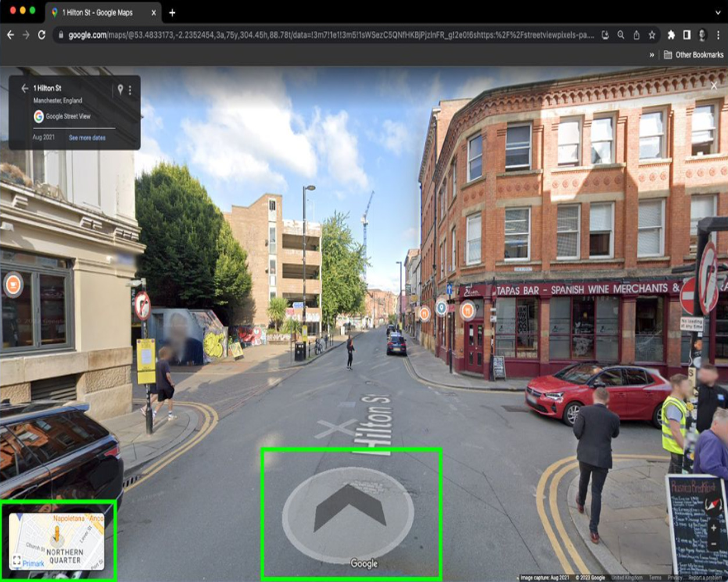
Task: Open the three-dot options menu in the info panel
Action: coord(130,90)
